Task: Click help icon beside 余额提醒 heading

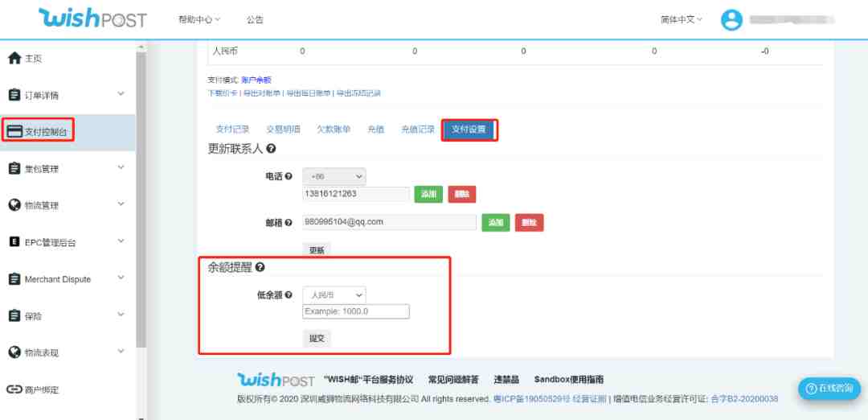Action: pos(260,268)
